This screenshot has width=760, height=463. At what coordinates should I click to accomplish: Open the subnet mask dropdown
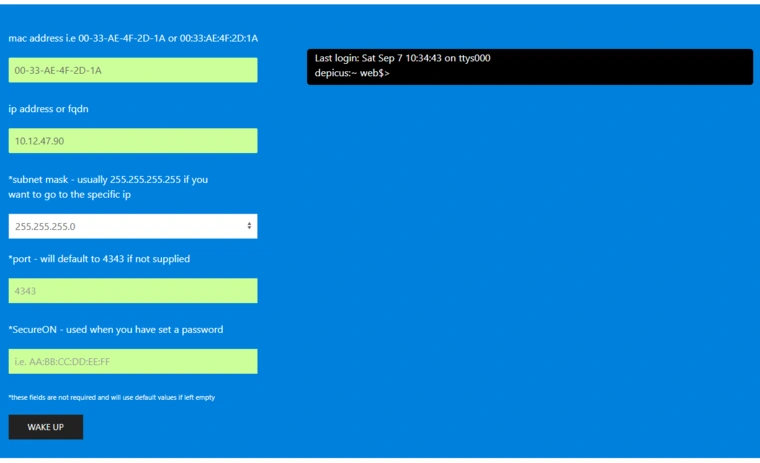coord(133,226)
